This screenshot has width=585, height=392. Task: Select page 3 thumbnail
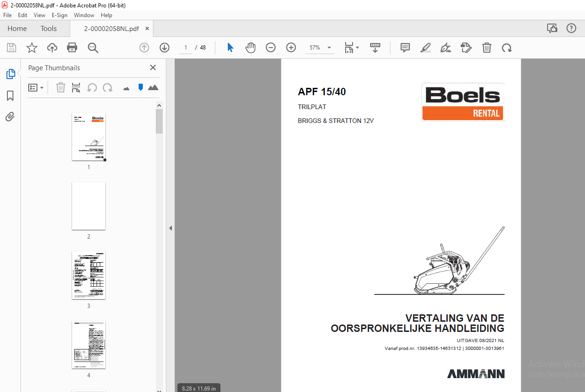click(89, 276)
